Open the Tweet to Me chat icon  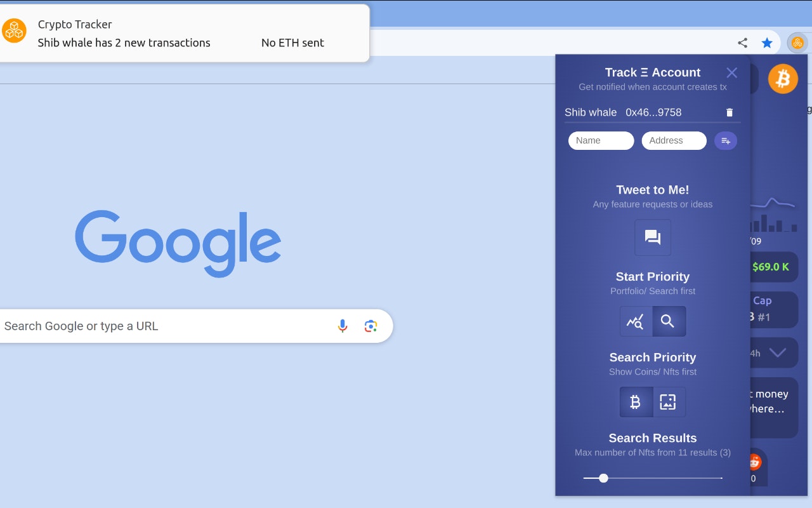pos(653,237)
